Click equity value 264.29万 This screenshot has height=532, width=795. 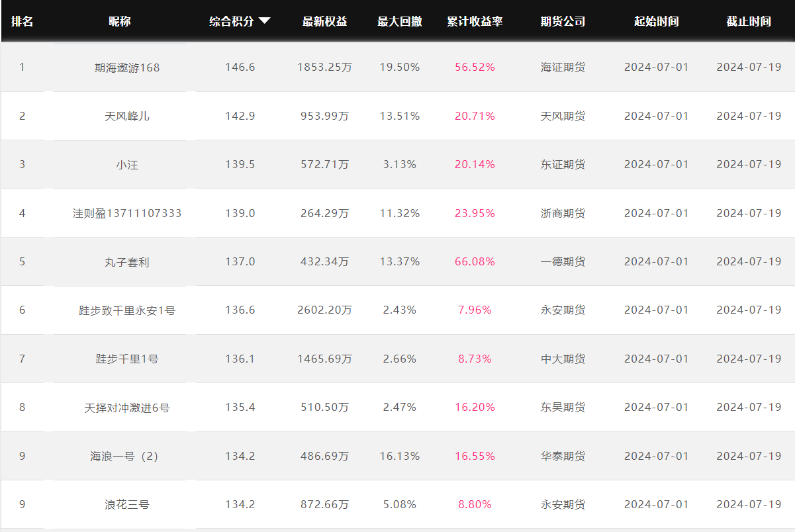click(324, 213)
